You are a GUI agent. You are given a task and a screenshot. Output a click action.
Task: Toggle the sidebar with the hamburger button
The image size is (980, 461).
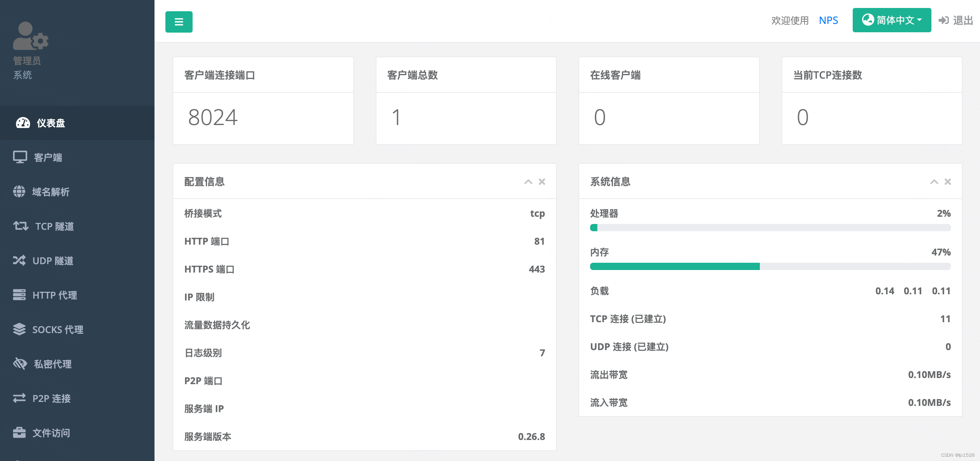[178, 22]
